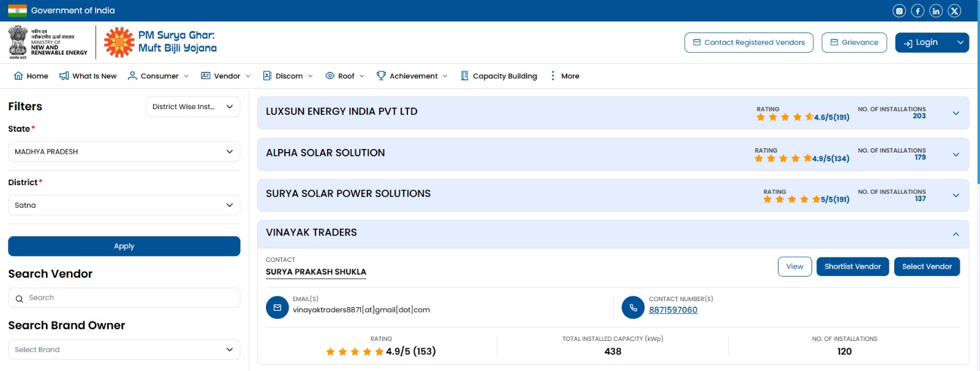Image resolution: width=980 pixels, height=371 pixels.
Task: Click the Login button
Action: pyautogui.click(x=921, y=42)
